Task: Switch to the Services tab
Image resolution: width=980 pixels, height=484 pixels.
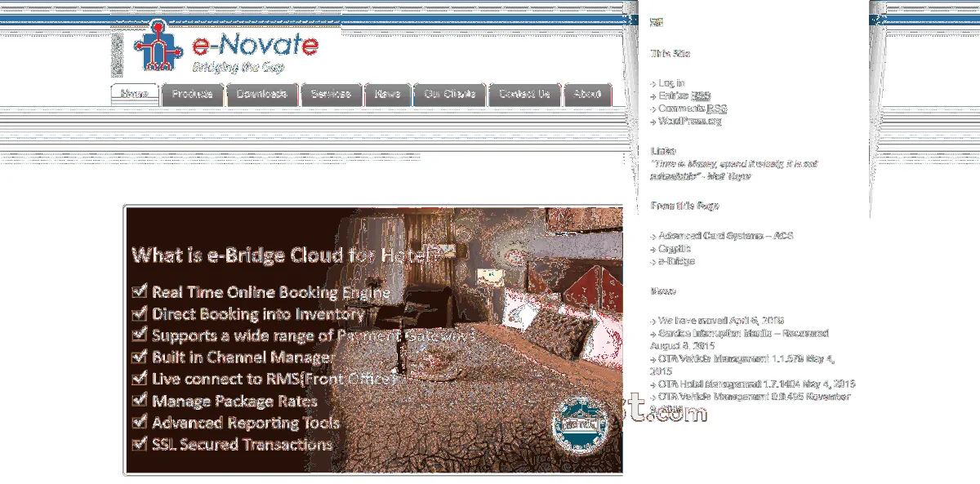Action: point(331,94)
